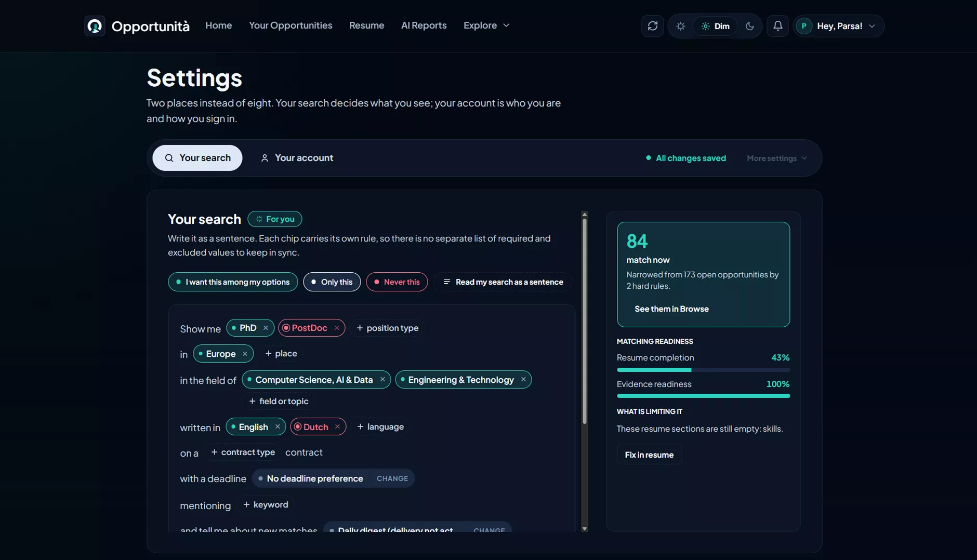Click the 84 match count
977x560 pixels.
[637, 242]
